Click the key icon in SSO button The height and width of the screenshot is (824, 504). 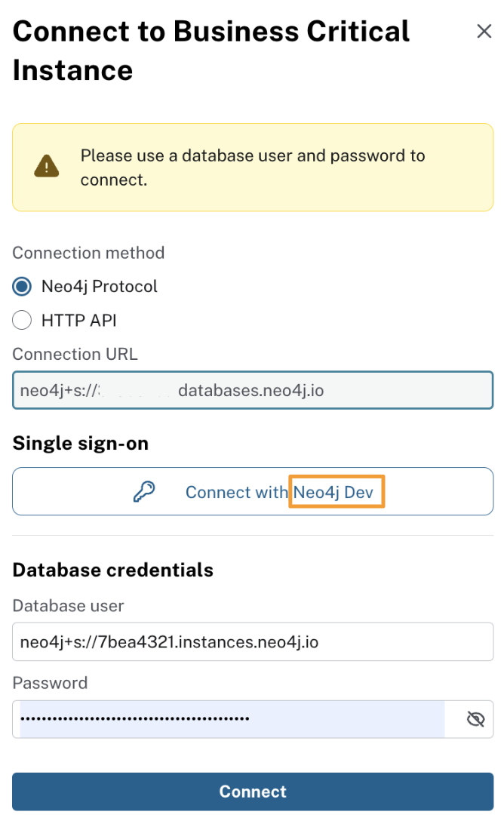click(143, 492)
